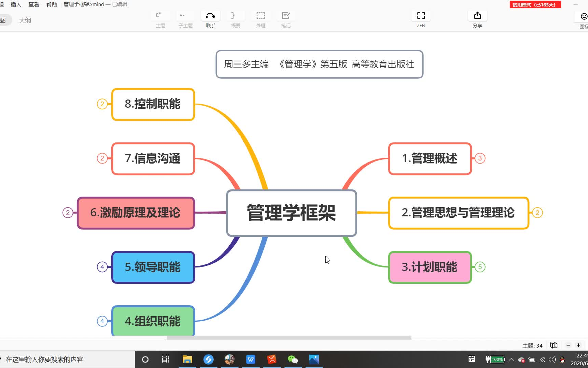Select the 4.组织职能 topic node

pos(153,321)
